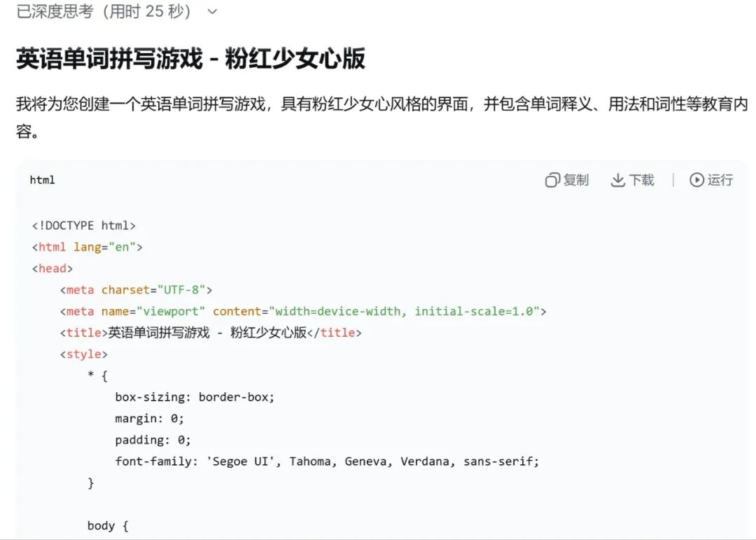Click the run play-circle icon
This screenshot has width=756, height=540.
[696, 181]
